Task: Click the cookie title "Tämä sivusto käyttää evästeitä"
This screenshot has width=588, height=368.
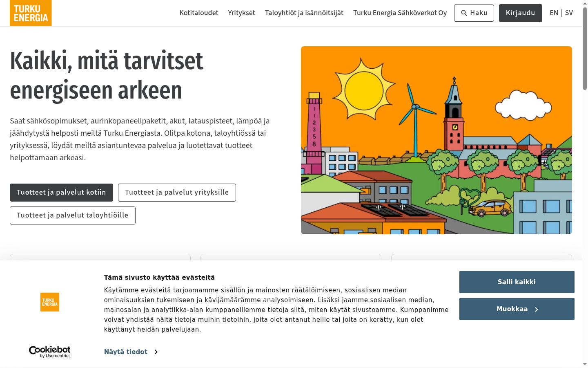Action: [x=159, y=277]
